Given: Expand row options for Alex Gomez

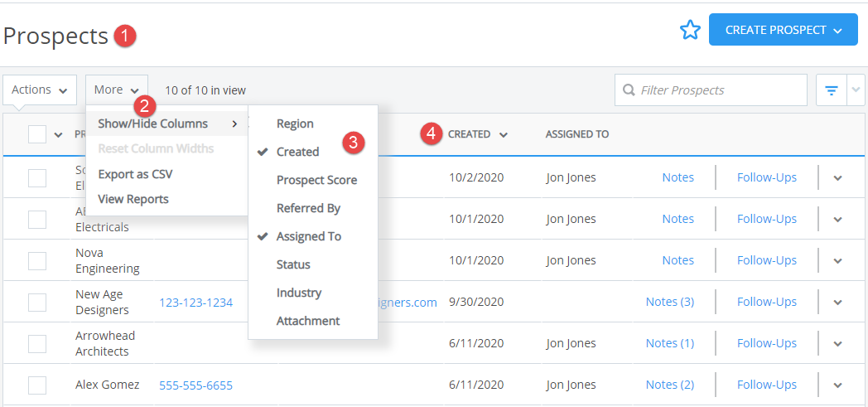Looking at the screenshot, I should coord(837,385).
